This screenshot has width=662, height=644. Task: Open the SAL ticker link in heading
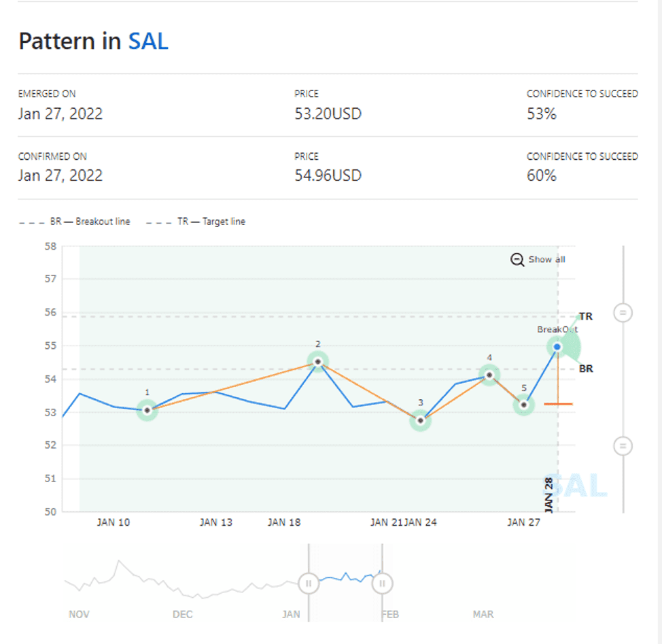pyautogui.click(x=148, y=41)
